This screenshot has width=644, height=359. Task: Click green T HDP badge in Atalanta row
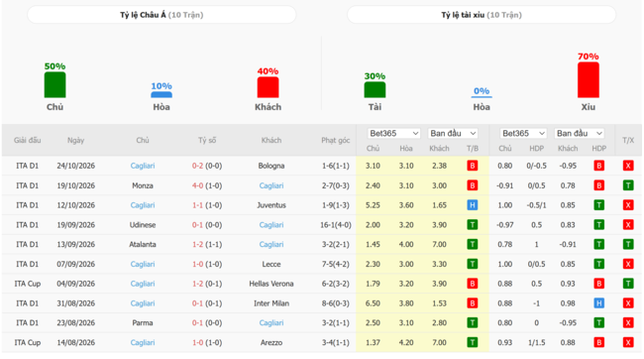pos(598,244)
